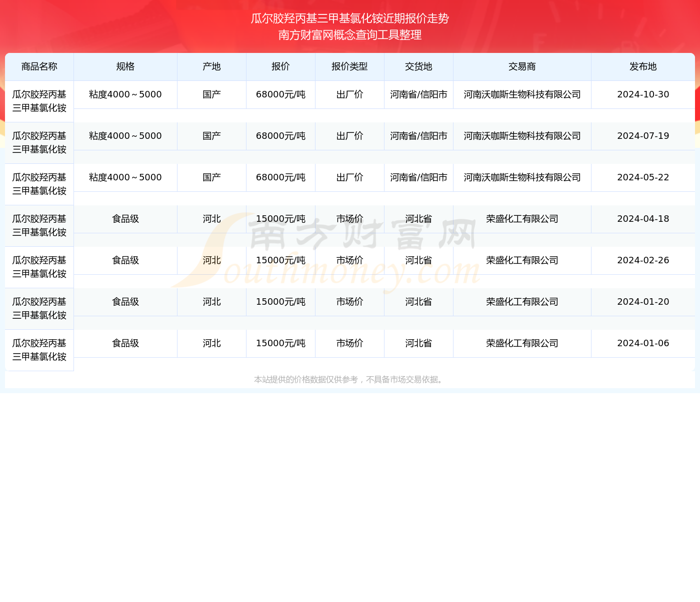Click the subtitle 南方财富网概念查询工具整理

point(350,35)
